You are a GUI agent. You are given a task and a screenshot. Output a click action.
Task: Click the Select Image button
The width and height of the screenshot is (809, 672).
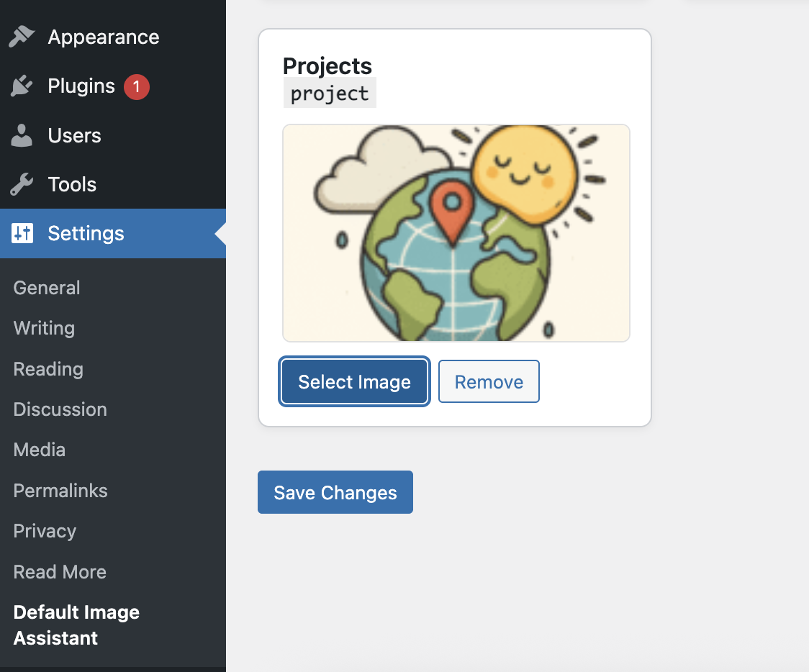pyautogui.click(x=353, y=381)
